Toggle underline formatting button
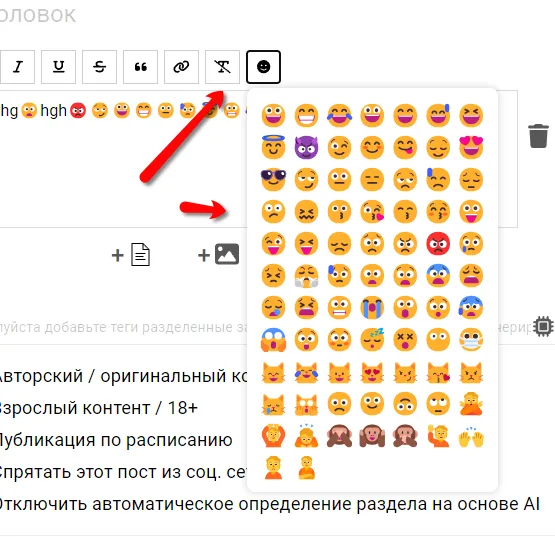This screenshot has width=555, height=537. 58,67
